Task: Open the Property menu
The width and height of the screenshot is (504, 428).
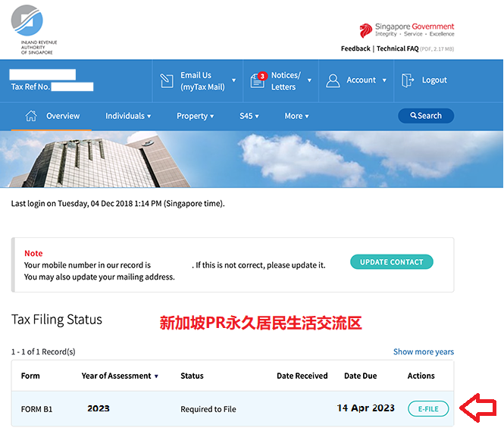Action: coord(195,116)
